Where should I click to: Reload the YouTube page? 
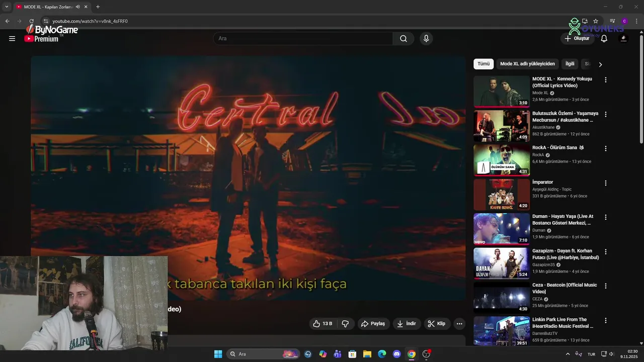31,21
